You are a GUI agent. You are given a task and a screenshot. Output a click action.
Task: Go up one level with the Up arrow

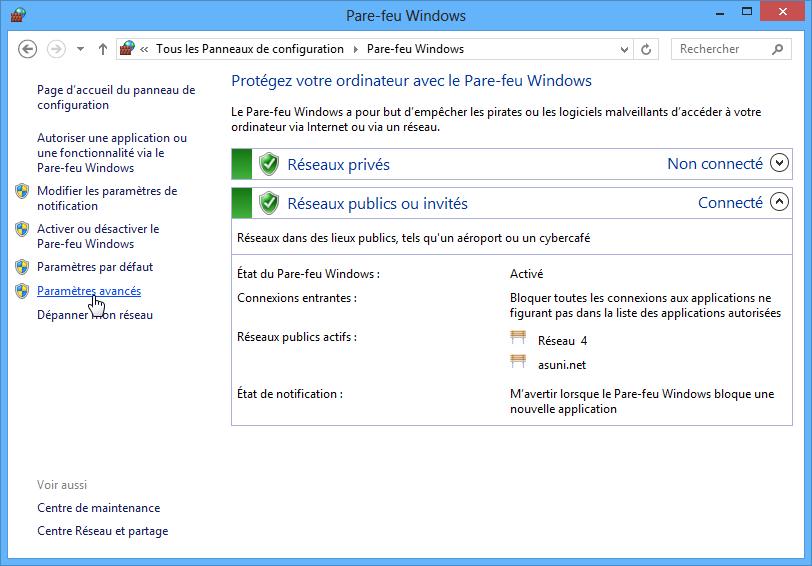[x=103, y=49]
